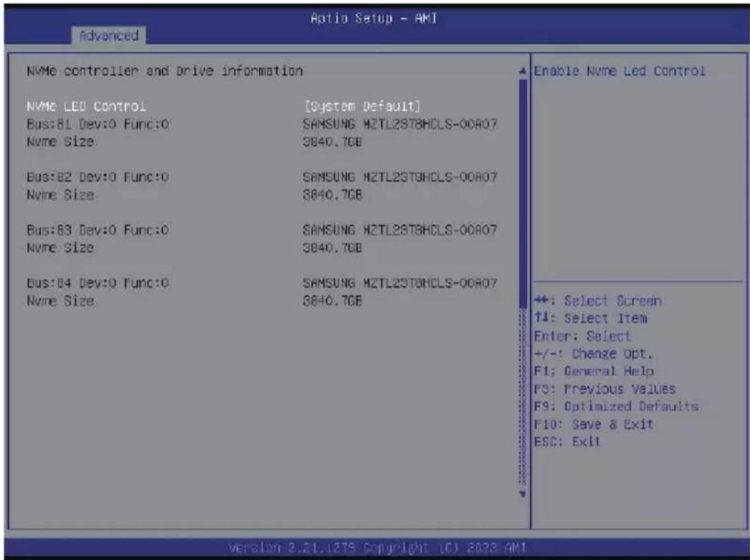Click the 3840.7GB size value for Bus:84
Viewport: 750px width, 560px height.
[333, 301]
